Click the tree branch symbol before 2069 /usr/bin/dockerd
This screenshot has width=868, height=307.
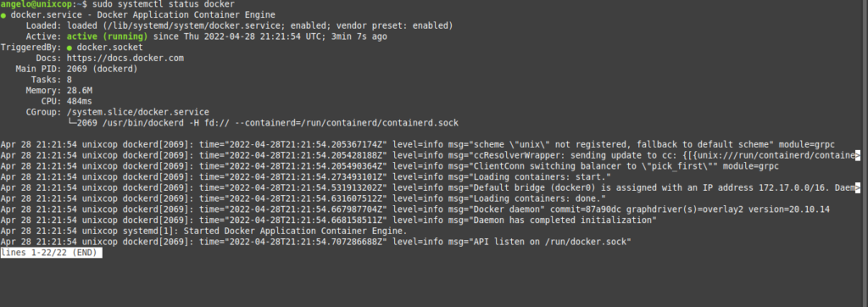pos(71,122)
